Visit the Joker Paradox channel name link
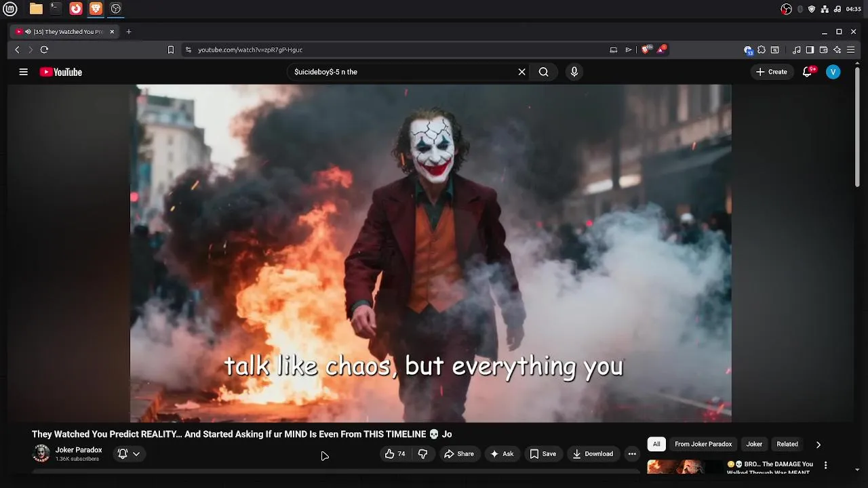868x488 pixels. click(79, 450)
